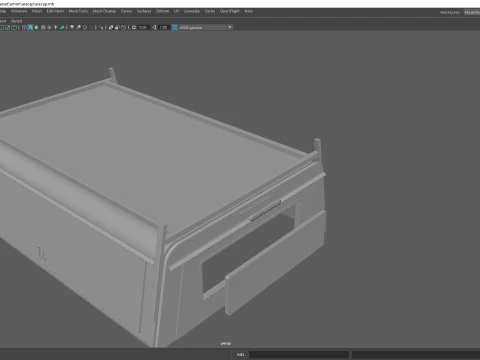This screenshot has height=360, width=480.
Task: Click the command result output field
Action: tap(416, 354)
